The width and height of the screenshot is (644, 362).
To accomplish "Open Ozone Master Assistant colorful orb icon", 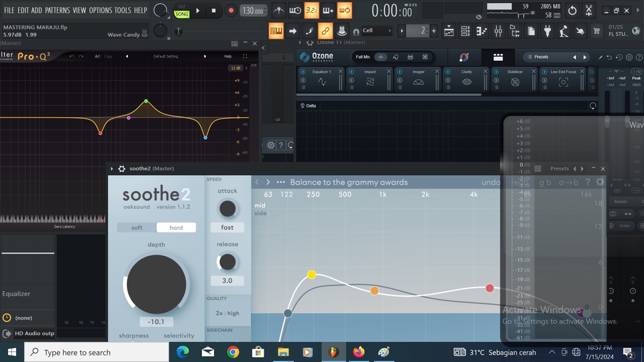I will coord(464,57).
